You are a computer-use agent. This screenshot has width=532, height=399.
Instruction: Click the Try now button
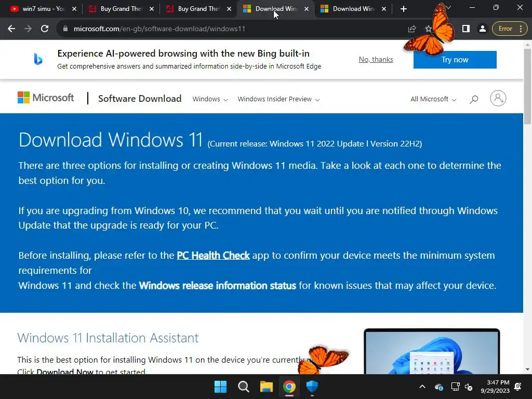coord(455,60)
